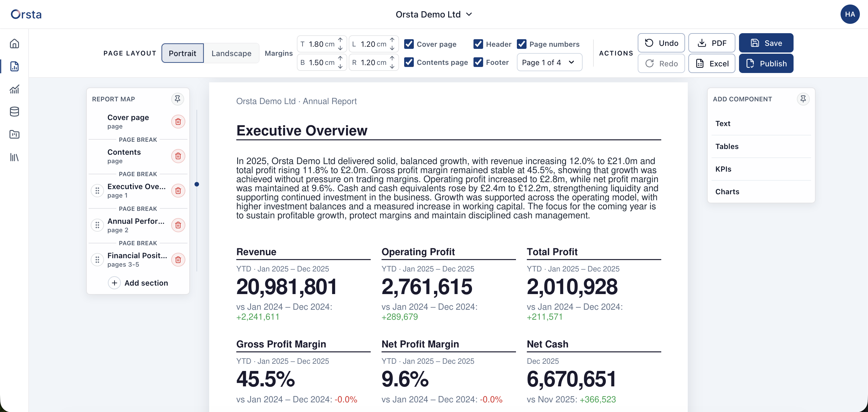
Task: Choose Charts in Add Component
Action: [x=761, y=192]
